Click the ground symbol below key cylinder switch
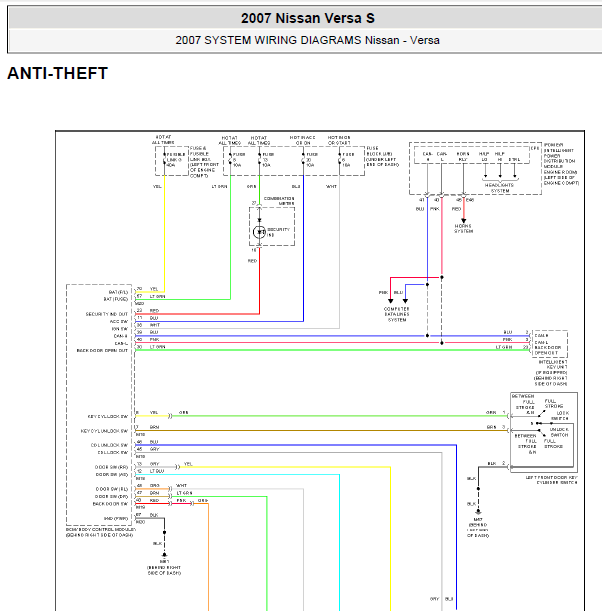The height and width of the screenshot is (611, 602). (478, 512)
